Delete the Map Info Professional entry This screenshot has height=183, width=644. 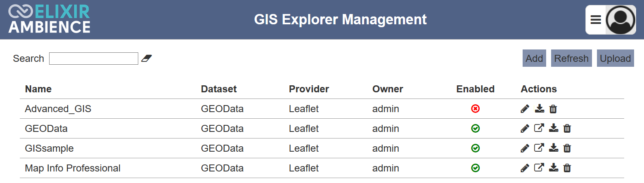[568, 168]
